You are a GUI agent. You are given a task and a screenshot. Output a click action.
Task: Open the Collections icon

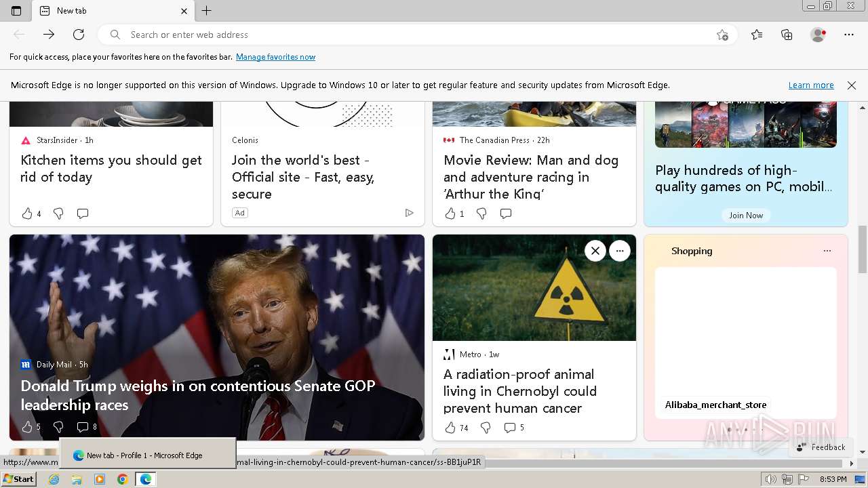[787, 35]
